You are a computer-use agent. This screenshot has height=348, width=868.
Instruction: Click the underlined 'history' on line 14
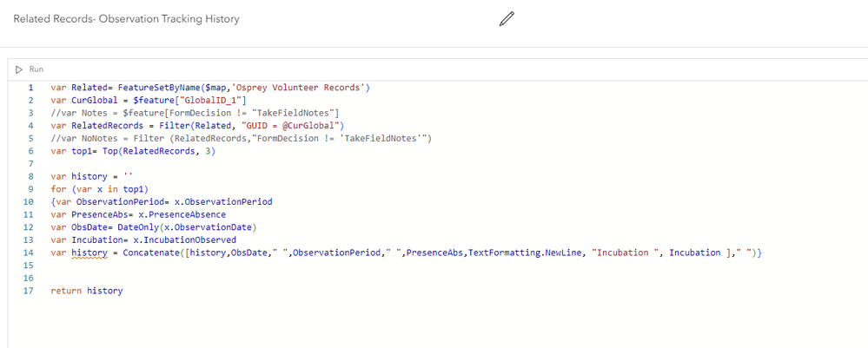pyautogui.click(x=88, y=253)
